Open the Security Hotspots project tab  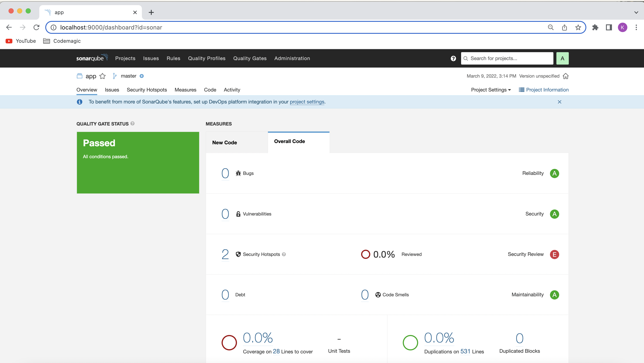coord(147,90)
